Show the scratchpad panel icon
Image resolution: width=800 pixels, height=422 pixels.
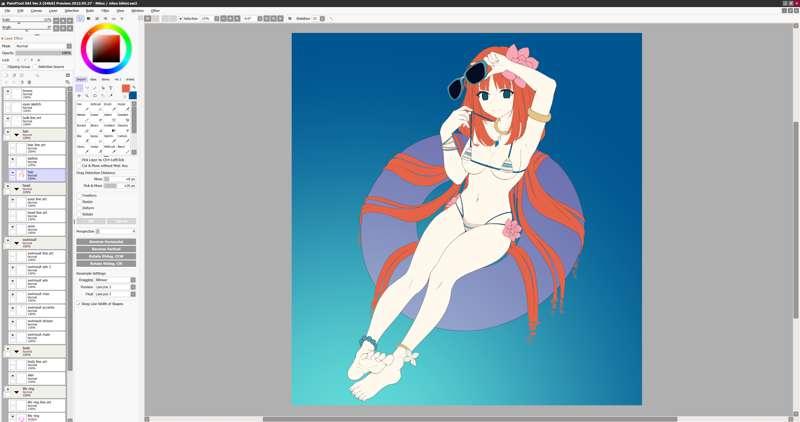(x=121, y=18)
